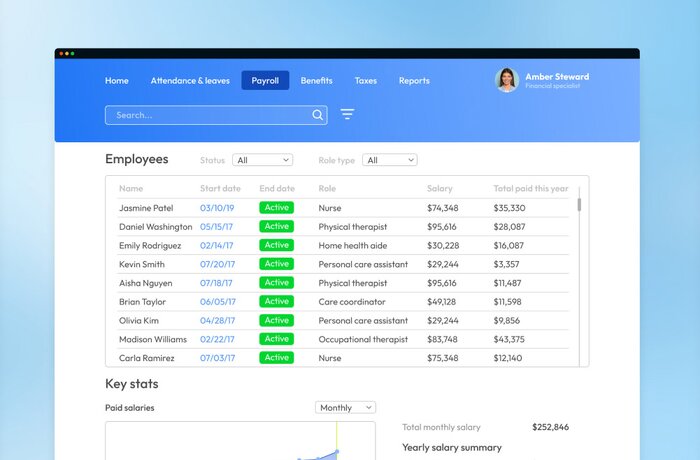Viewport: 700px width, 460px height.
Task: Sort by the Salary column header
Action: coord(440,188)
